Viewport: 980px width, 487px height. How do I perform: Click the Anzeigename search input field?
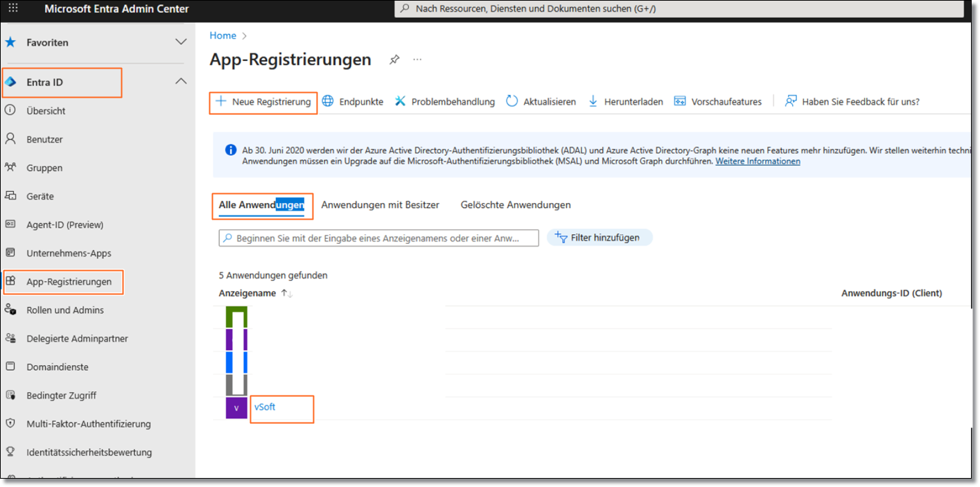(379, 238)
